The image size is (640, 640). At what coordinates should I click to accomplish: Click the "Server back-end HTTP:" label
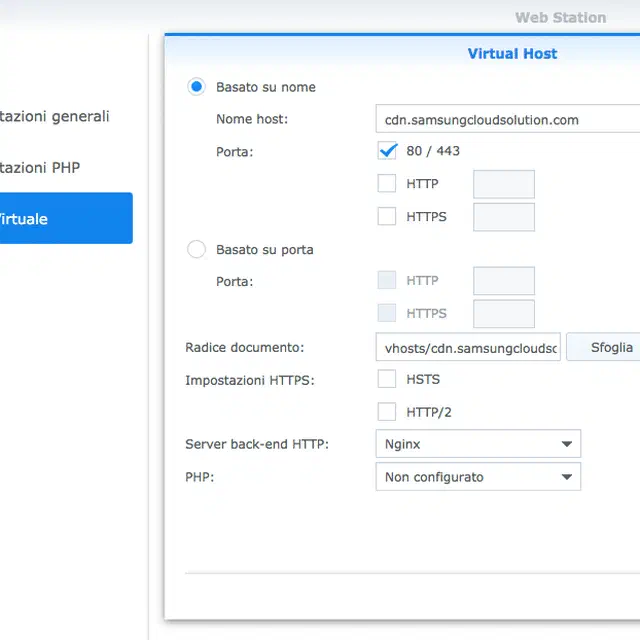[x=257, y=444]
